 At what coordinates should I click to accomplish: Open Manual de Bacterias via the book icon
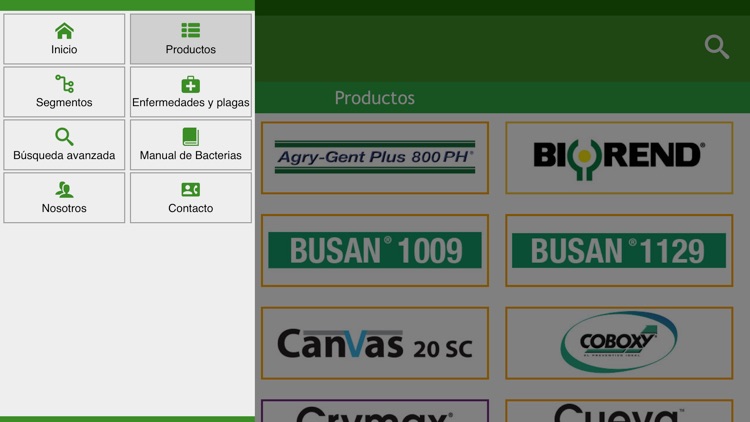pos(190,137)
